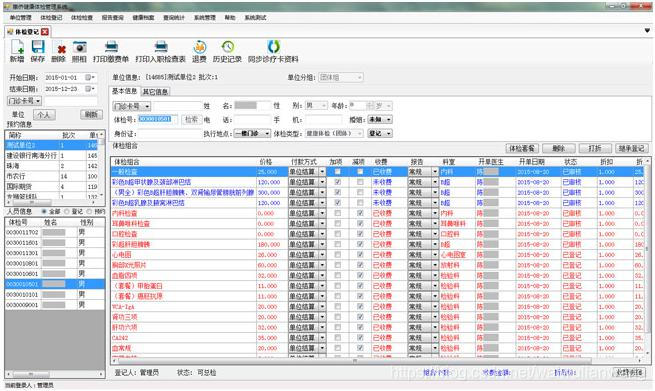Toggle 加项 checkbox in 彩色B超甲状腺 row

338,182
